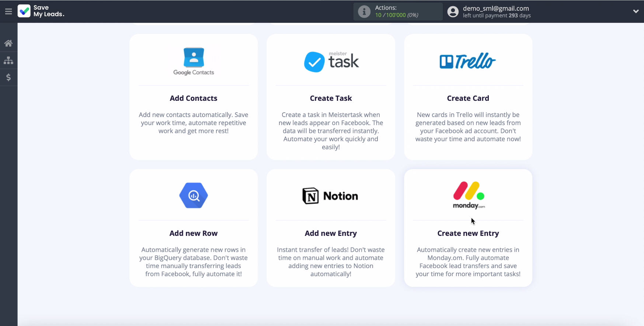Click the Meistertask card description text
The width and height of the screenshot is (644, 326).
[331, 131]
